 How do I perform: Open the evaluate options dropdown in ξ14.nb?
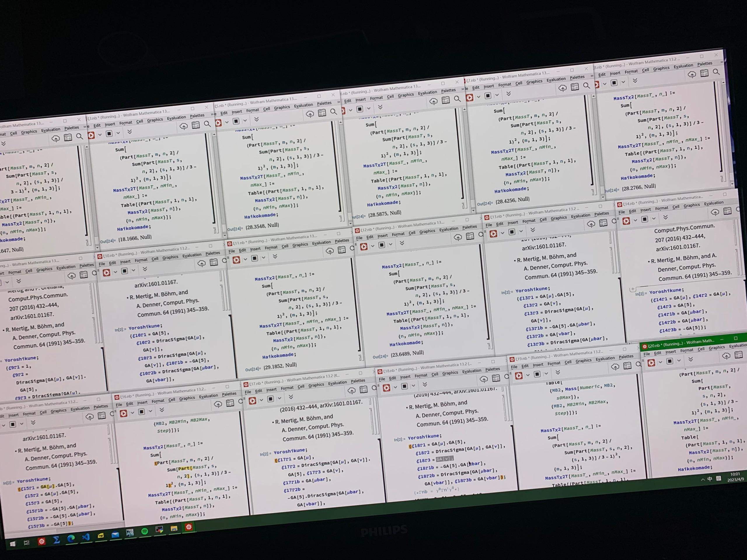coord(635,220)
